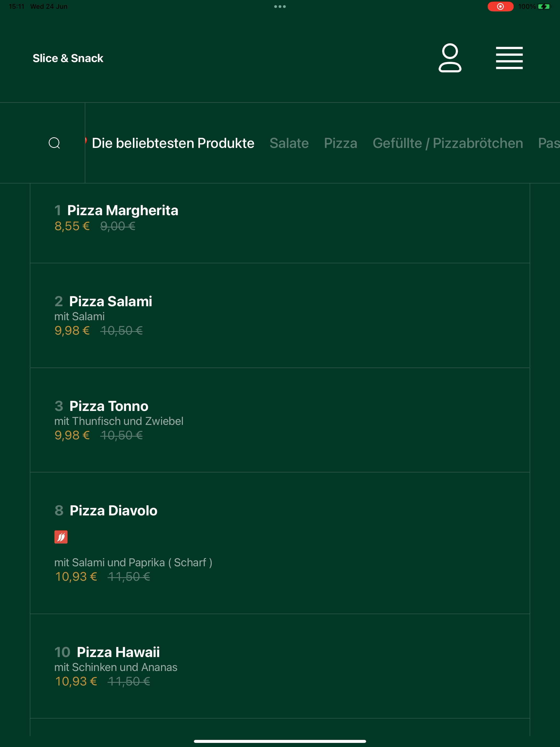
Task: Switch to the Pizza category tab
Action: point(340,143)
